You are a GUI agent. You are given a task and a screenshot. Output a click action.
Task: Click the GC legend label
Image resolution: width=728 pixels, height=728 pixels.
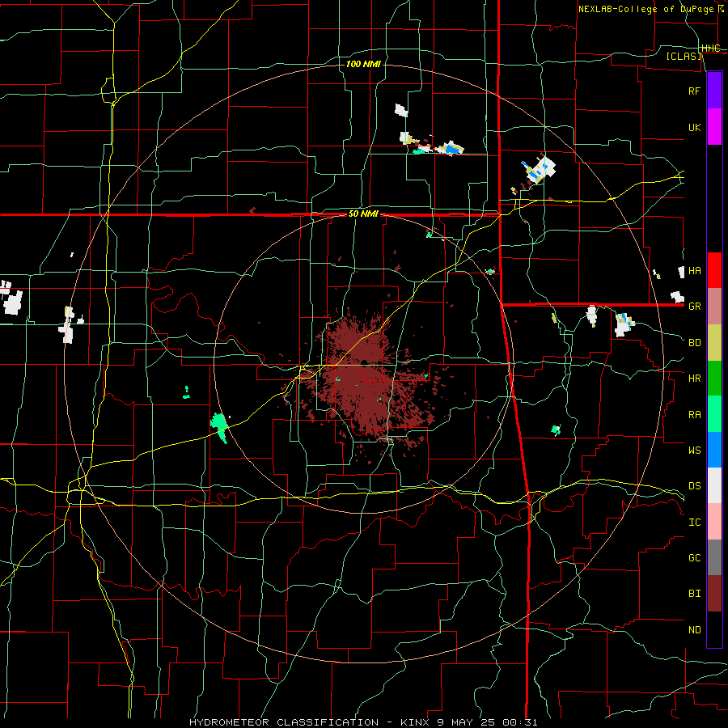point(695,557)
